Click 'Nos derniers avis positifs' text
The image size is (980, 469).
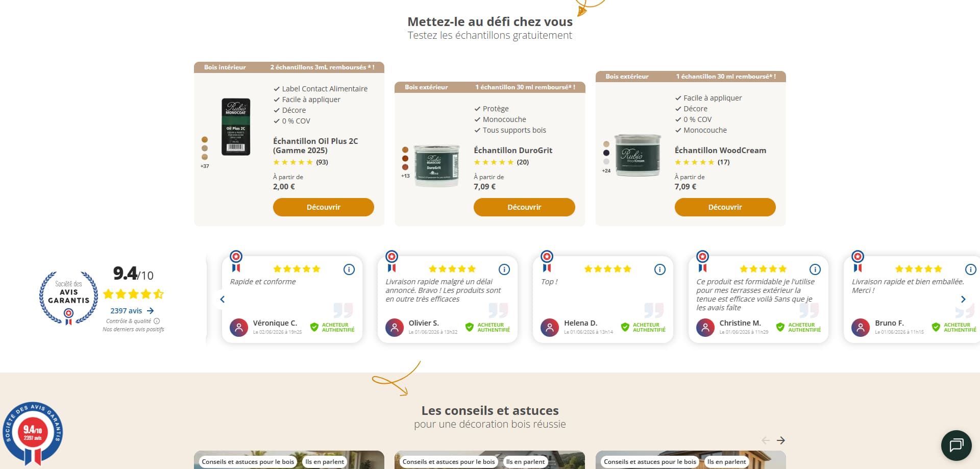(x=133, y=330)
